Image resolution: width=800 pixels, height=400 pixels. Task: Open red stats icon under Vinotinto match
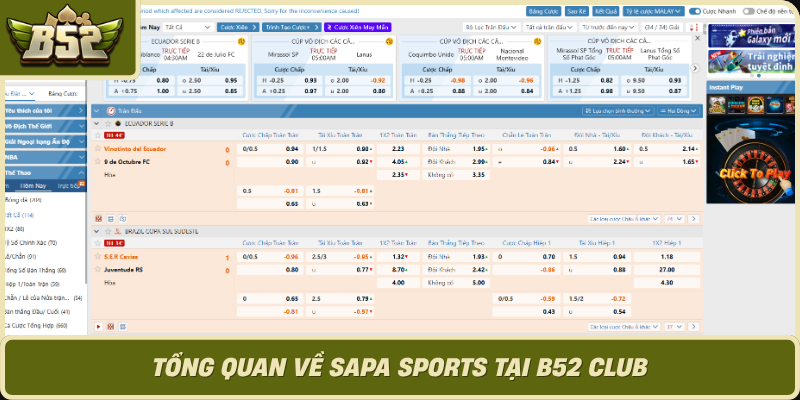tap(98, 219)
